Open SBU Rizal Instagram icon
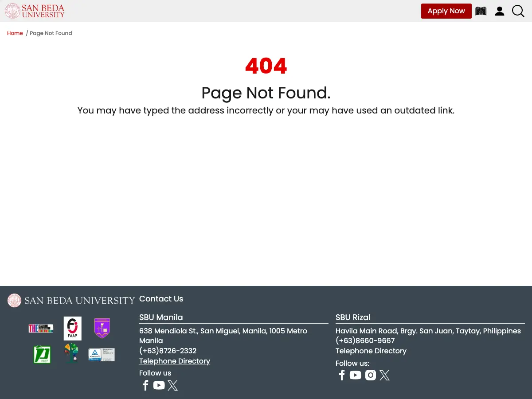 [x=371, y=375]
